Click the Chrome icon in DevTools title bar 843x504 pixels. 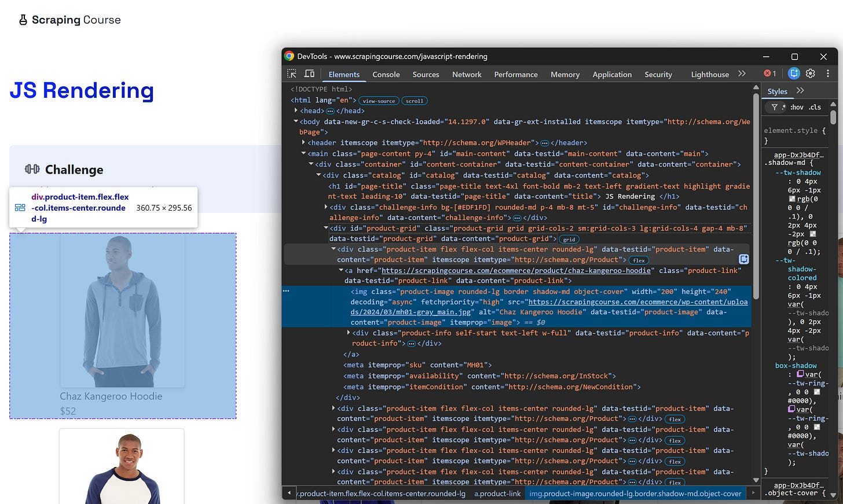coord(289,56)
